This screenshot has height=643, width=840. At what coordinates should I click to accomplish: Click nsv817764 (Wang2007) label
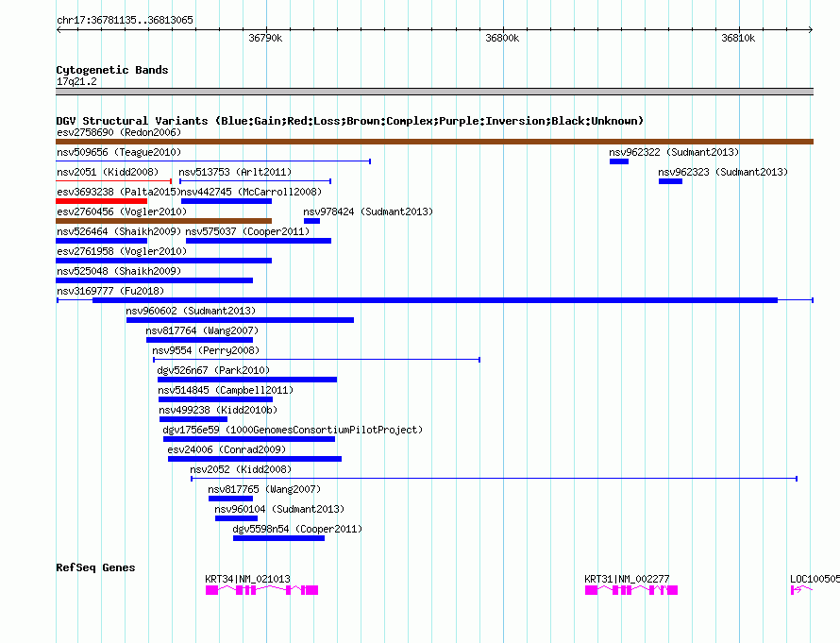(x=202, y=330)
